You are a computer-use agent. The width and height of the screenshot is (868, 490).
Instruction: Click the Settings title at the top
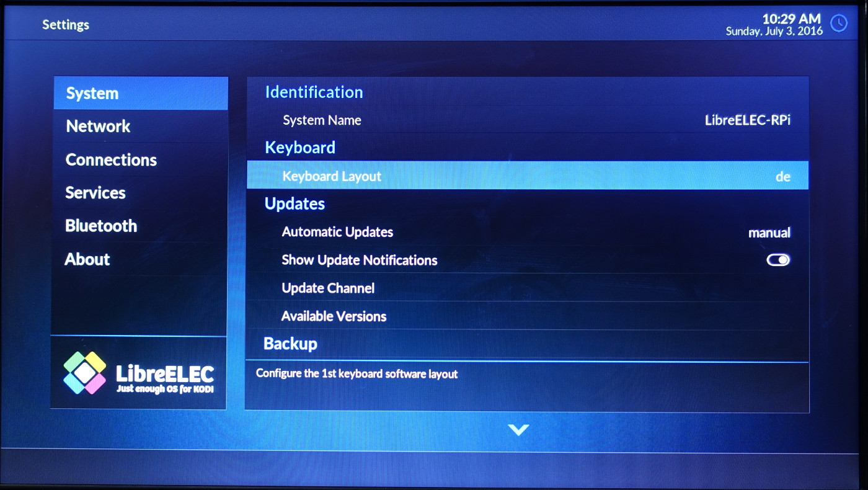66,25
